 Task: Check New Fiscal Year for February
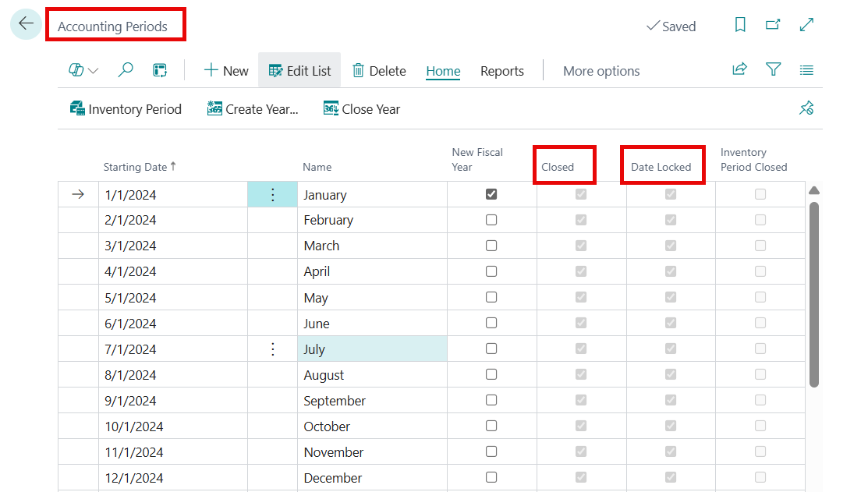point(491,220)
